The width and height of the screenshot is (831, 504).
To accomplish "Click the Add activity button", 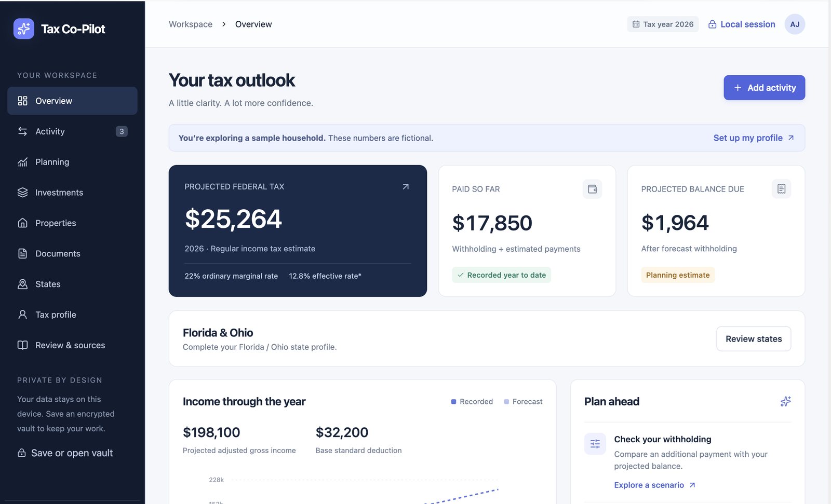I will pyautogui.click(x=764, y=88).
